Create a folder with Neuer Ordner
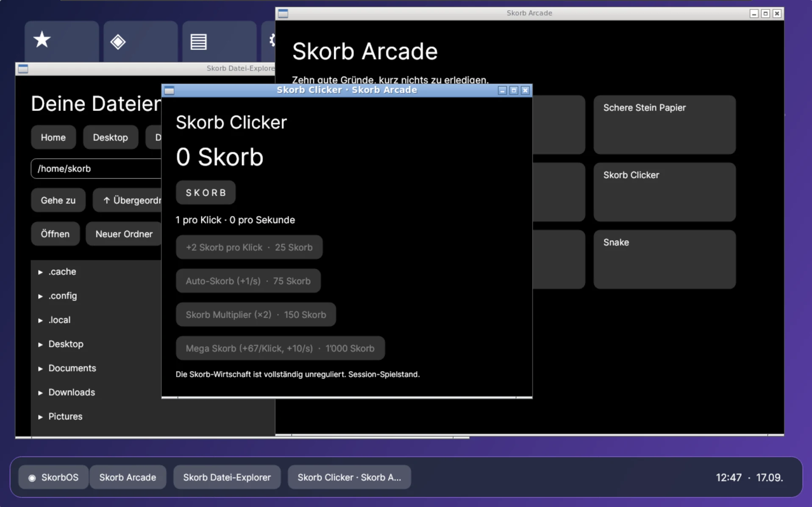The height and width of the screenshot is (507, 812). [x=124, y=234]
